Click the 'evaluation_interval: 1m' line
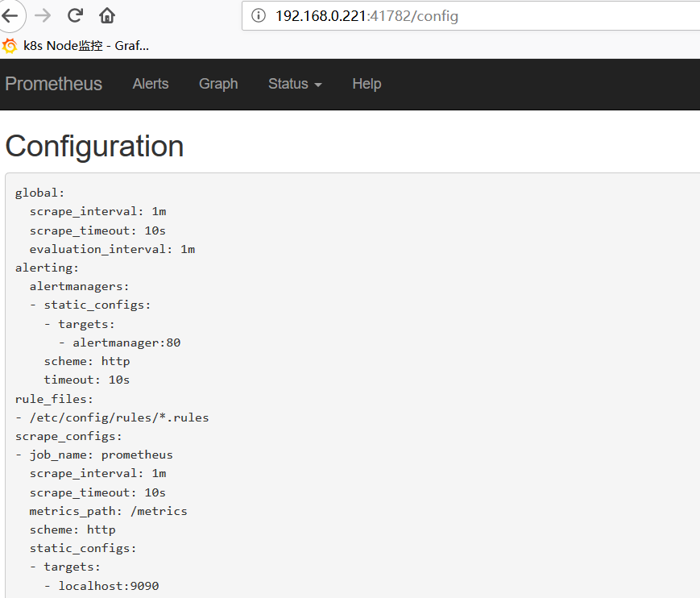Viewport: 700px width, 598px height. [112, 249]
